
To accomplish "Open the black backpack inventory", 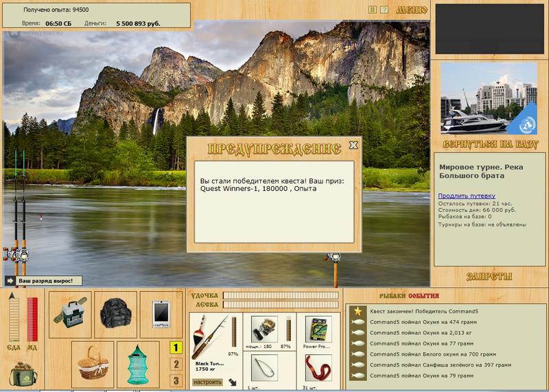I will [115, 314].
